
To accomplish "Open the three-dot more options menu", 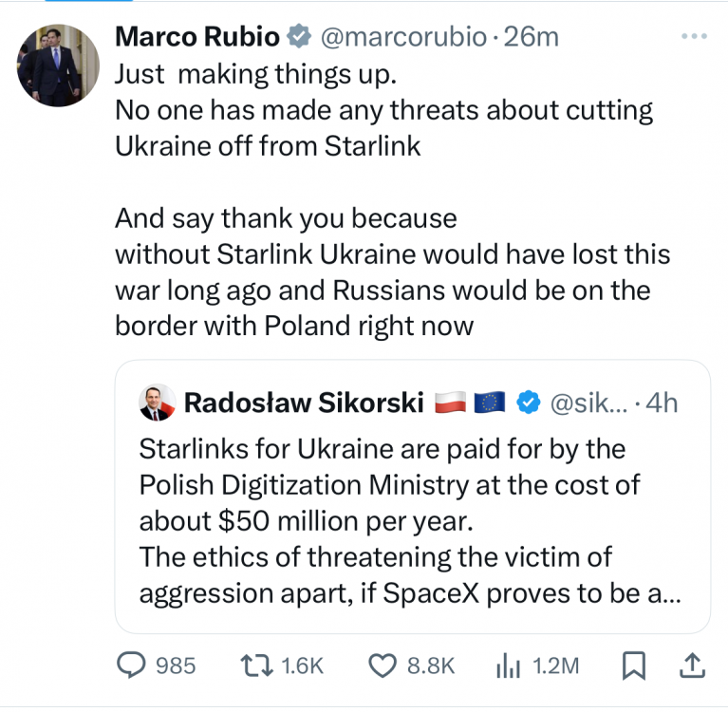I will pyautogui.click(x=695, y=38).
